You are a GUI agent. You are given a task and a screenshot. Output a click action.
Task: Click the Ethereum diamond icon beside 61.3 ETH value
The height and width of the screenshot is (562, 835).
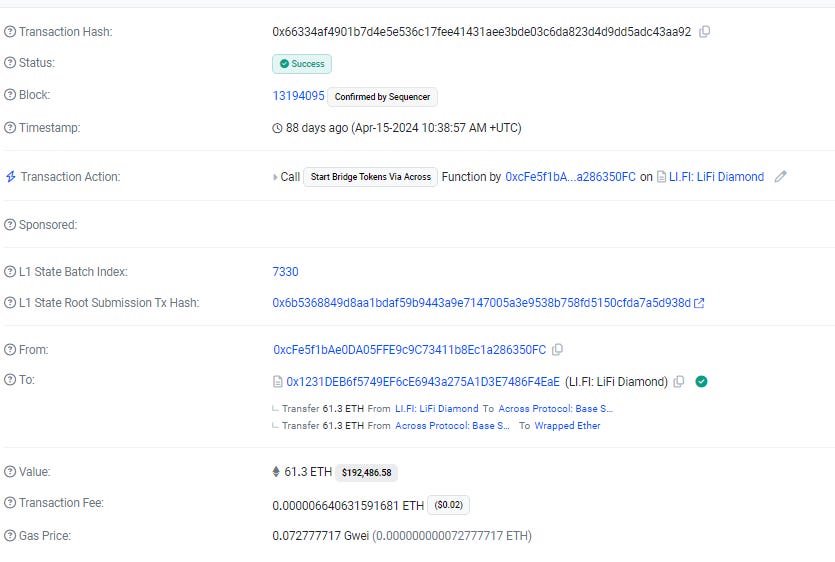[276, 471]
